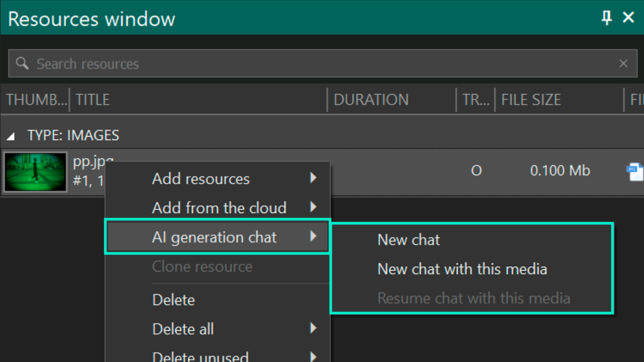Open the Add resources submenu

click(217, 178)
